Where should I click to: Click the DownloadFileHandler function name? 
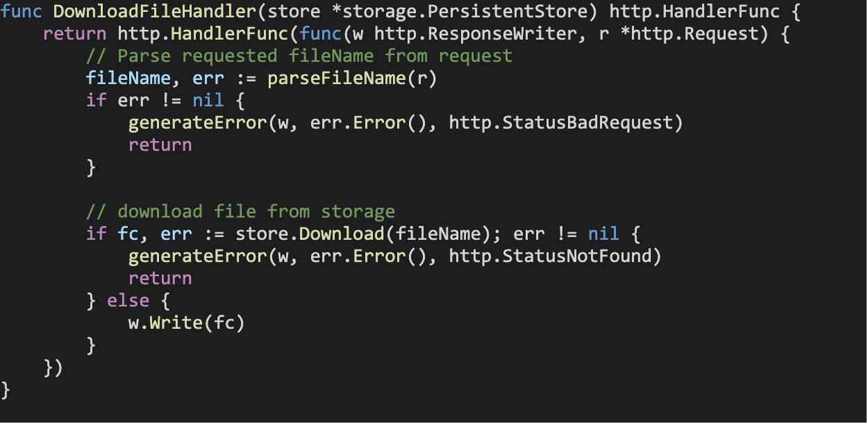click(154, 12)
